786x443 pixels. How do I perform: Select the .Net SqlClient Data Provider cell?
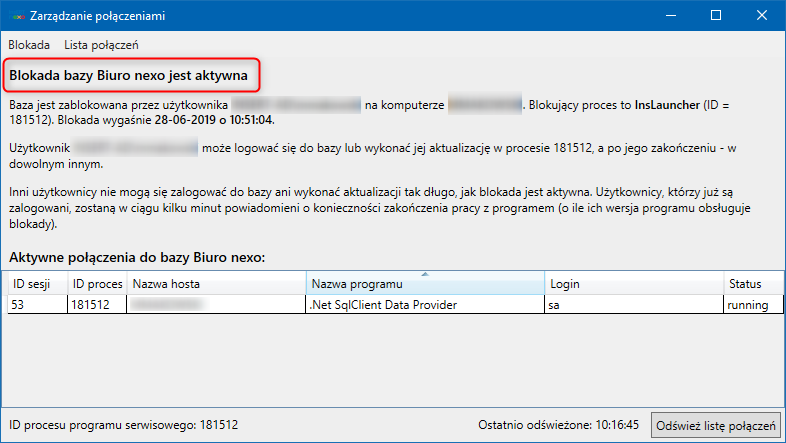tap(425, 305)
